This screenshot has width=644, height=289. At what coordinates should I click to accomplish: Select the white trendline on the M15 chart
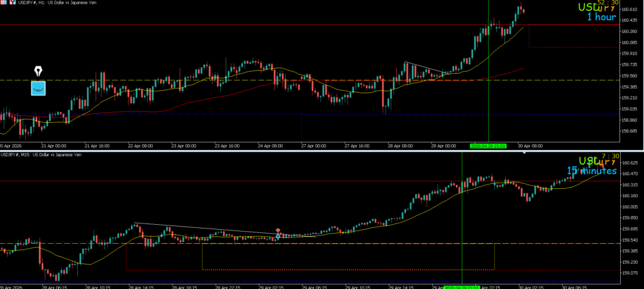pyautogui.click(x=208, y=230)
